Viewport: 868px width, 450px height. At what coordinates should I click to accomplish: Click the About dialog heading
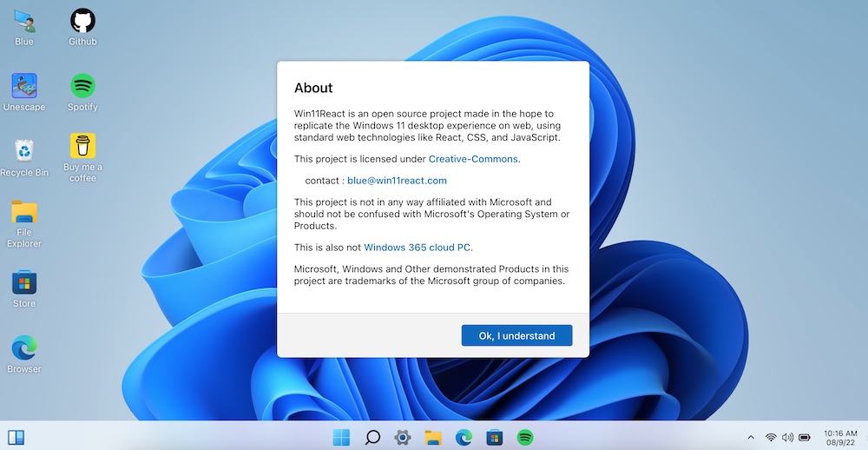(313, 88)
